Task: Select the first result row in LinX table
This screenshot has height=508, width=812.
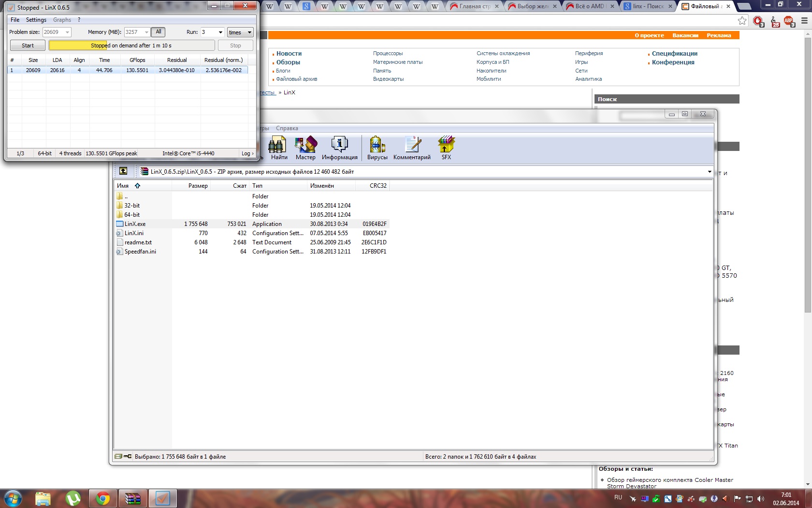Action: pyautogui.click(x=128, y=70)
